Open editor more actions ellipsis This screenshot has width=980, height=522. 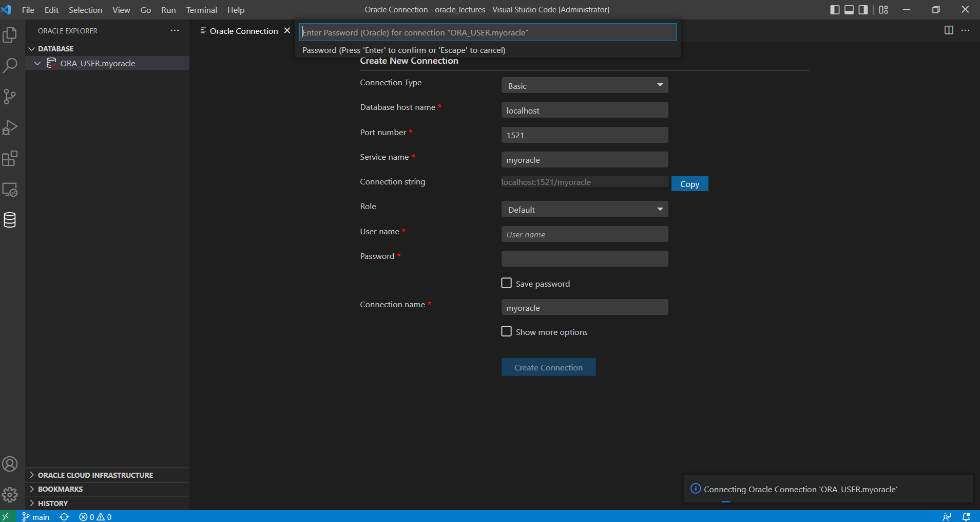pos(966,30)
